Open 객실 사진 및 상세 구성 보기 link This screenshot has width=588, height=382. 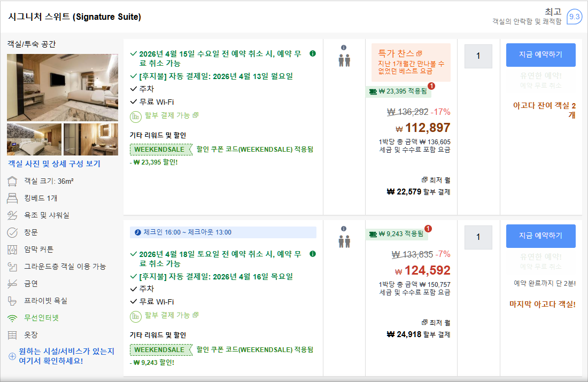pyautogui.click(x=54, y=164)
